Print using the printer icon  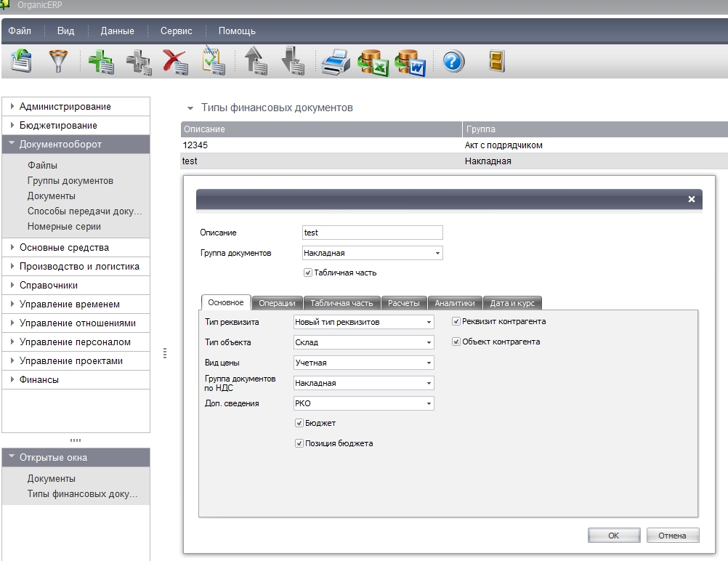point(335,62)
